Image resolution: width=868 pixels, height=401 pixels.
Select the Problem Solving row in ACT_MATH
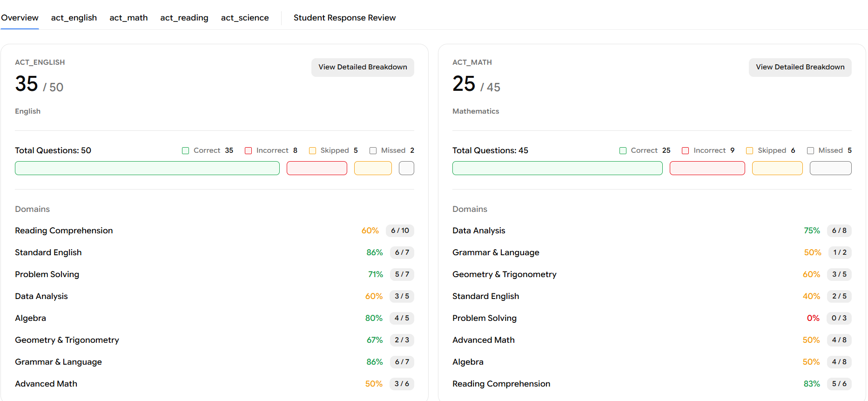[x=484, y=318]
